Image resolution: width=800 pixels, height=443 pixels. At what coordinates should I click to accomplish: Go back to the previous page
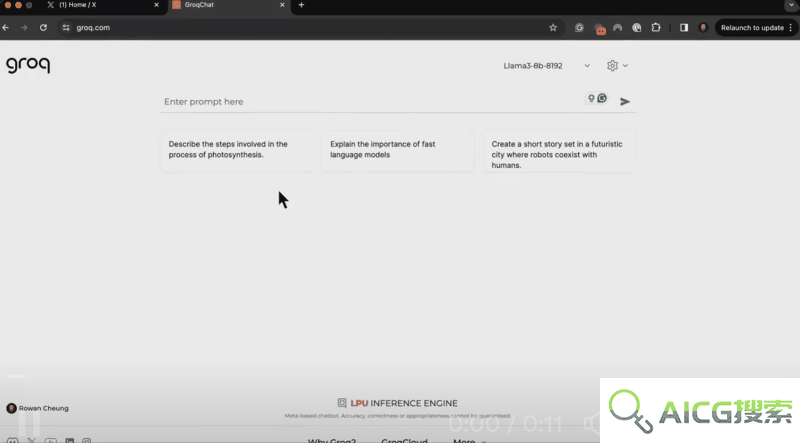coord(6,28)
